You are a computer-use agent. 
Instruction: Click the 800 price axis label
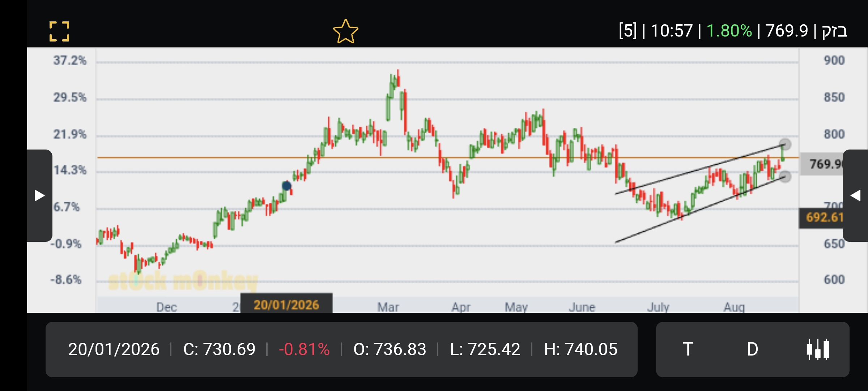834,134
